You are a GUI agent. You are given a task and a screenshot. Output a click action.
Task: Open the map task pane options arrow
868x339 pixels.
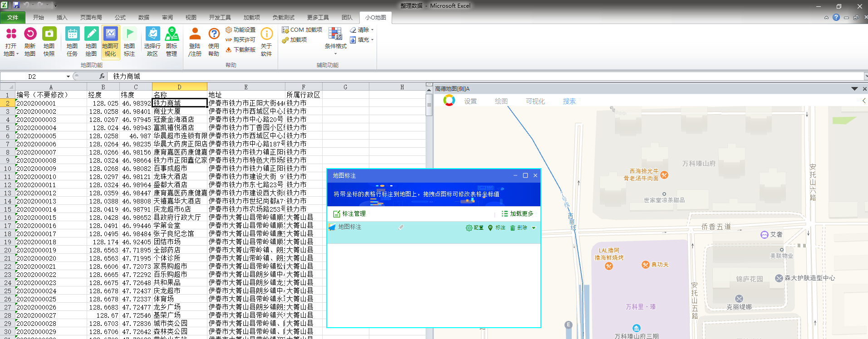click(854, 89)
